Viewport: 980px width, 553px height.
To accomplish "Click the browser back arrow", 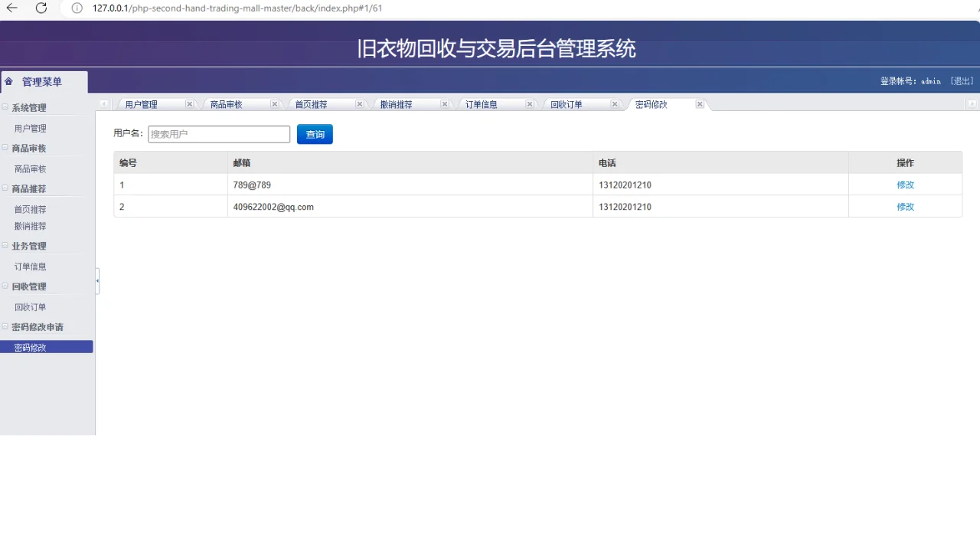I will 11,8.
